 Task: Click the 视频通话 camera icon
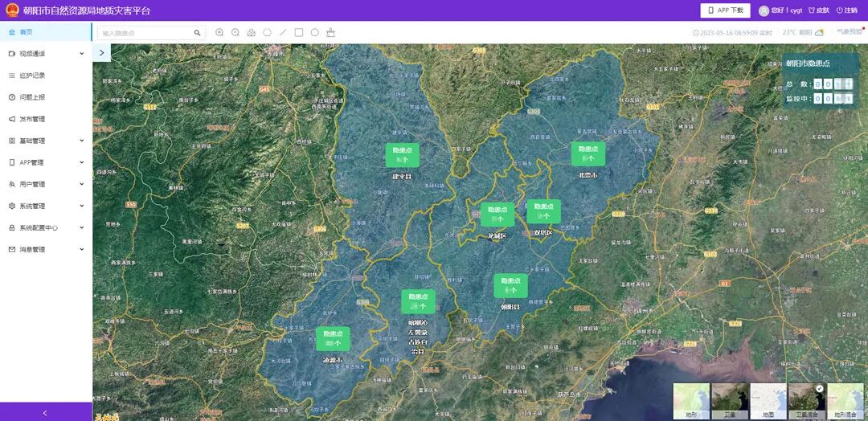[x=12, y=54]
